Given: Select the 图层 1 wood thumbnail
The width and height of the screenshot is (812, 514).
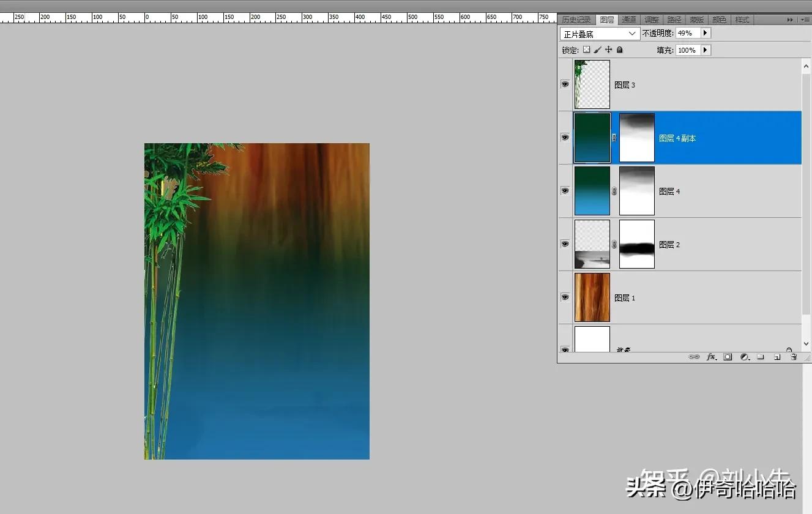Looking at the screenshot, I should 592,297.
